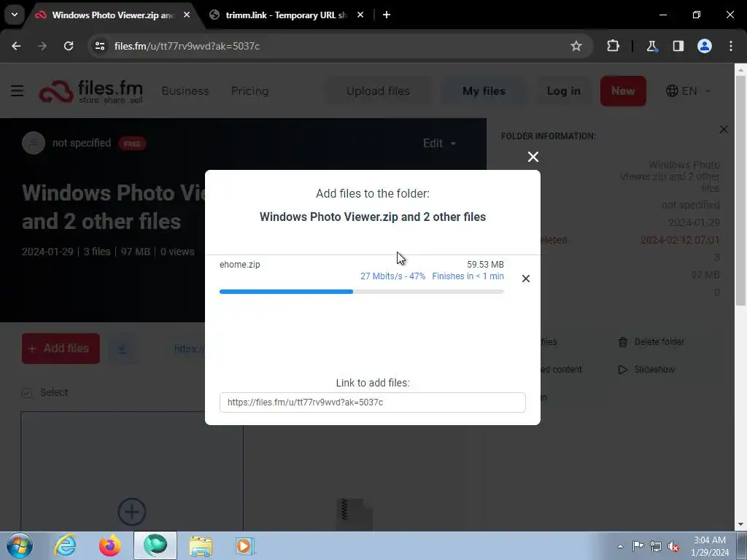Click the download folder icon

pos(122,349)
